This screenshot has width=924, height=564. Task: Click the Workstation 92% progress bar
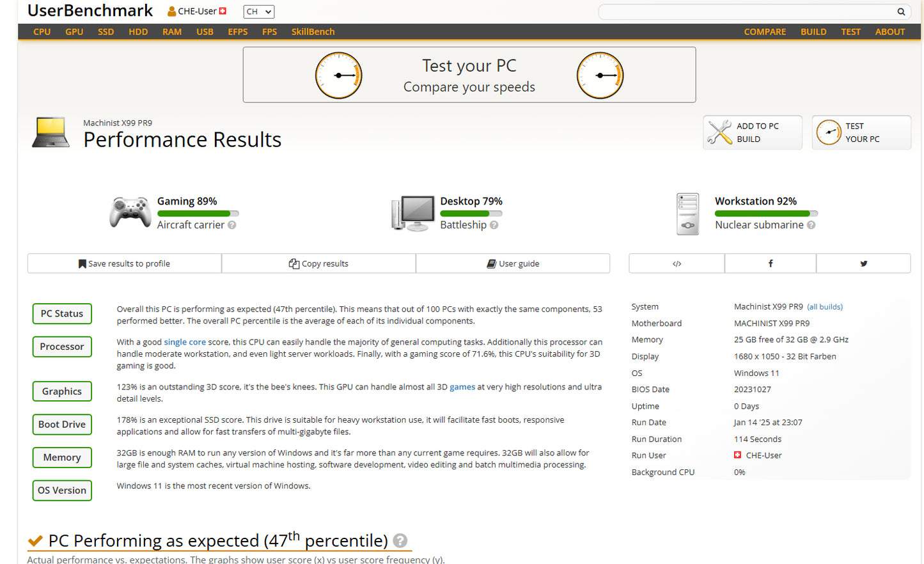[767, 214]
